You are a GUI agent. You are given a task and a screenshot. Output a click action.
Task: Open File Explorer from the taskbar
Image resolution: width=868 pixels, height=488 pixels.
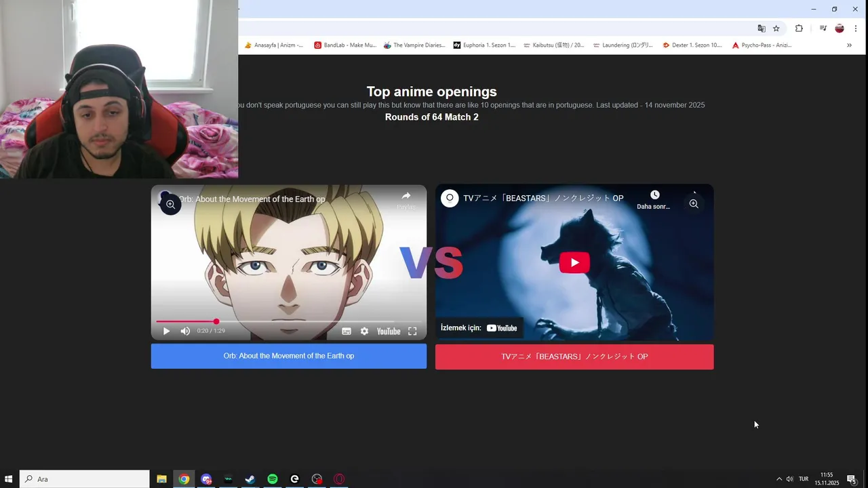pyautogui.click(x=161, y=479)
